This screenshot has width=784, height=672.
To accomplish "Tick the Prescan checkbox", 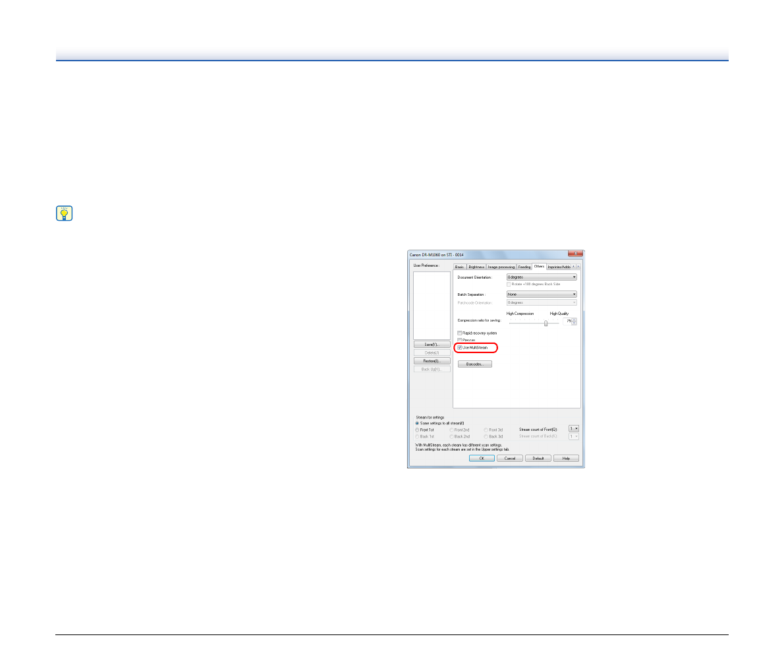I will 460,340.
